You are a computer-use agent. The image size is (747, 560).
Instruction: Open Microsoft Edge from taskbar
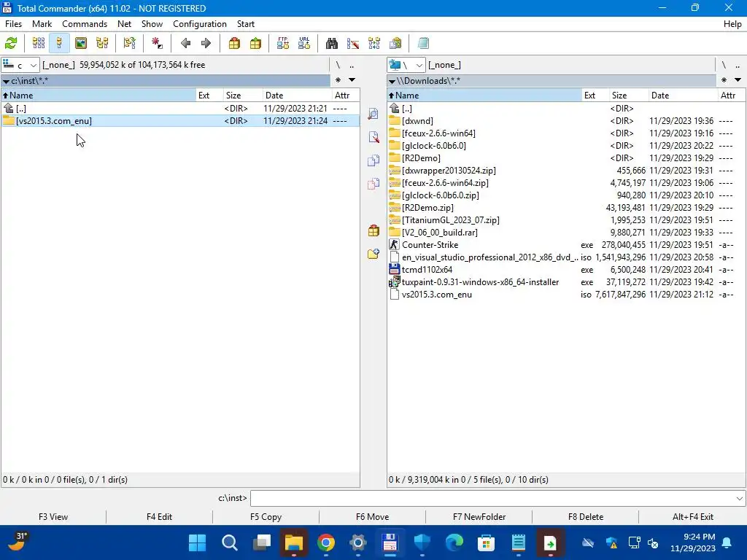tap(454, 542)
